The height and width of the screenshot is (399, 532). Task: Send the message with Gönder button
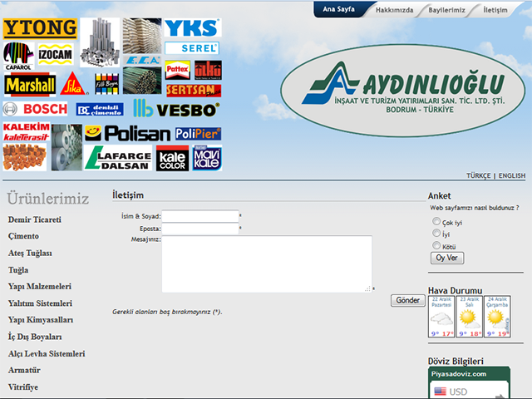(408, 300)
